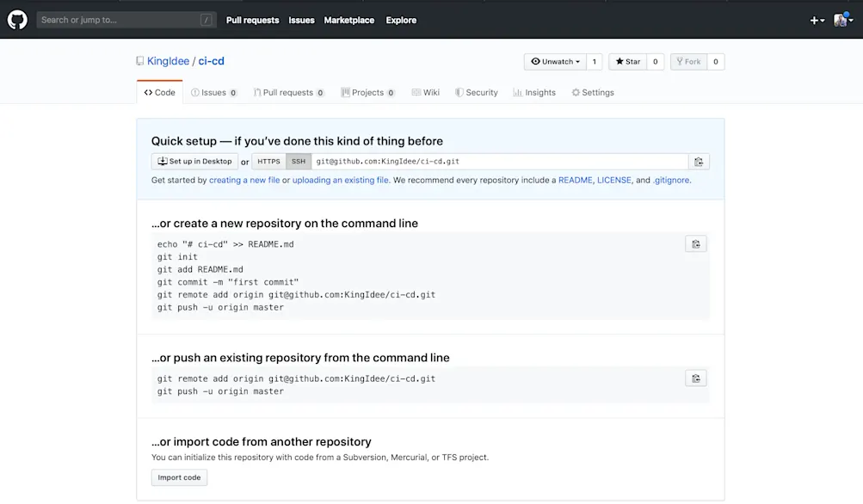Copy the repository SSH URL to clipboard

[x=699, y=162]
